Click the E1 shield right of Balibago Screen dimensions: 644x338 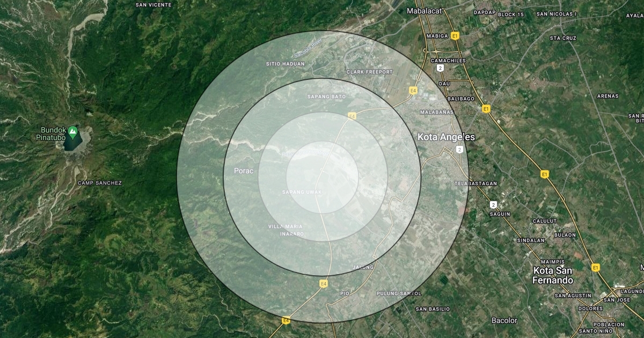coord(486,108)
